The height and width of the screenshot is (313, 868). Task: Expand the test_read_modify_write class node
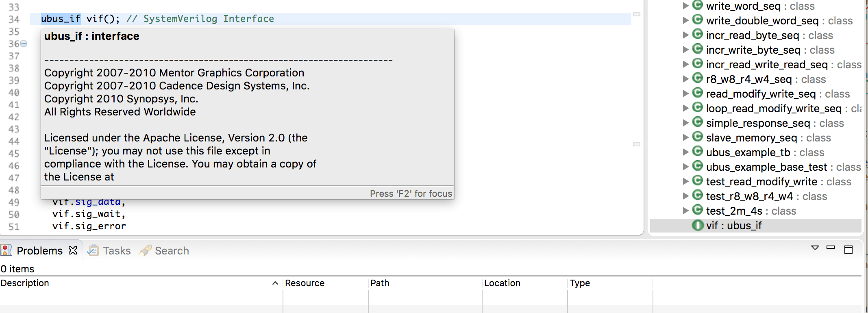click(685, 181)
